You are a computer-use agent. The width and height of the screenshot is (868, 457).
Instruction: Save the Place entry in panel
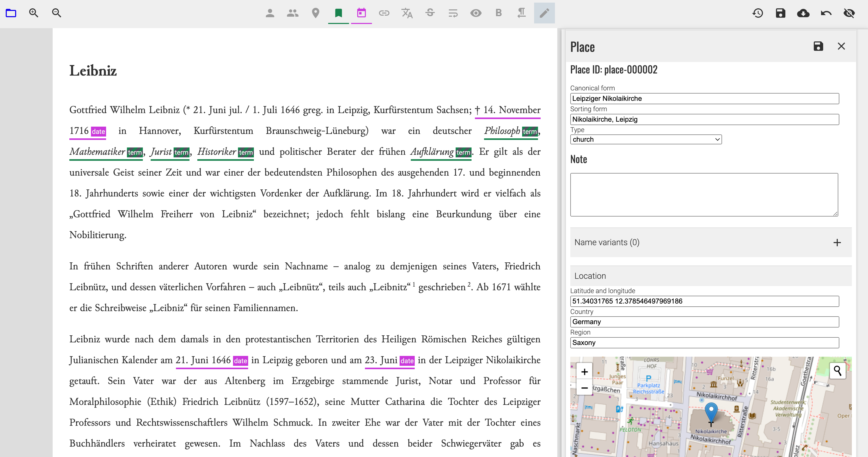[818, 46]
